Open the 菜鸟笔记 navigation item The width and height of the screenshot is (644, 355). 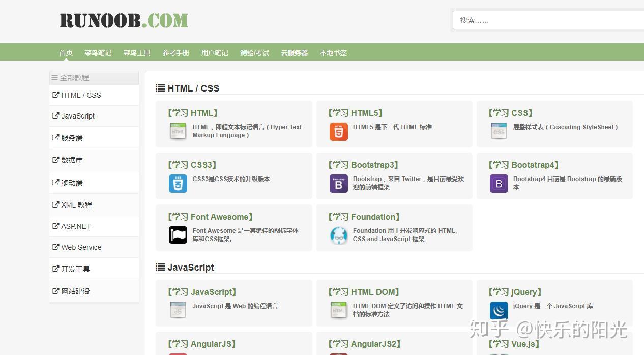pos(98,53)
